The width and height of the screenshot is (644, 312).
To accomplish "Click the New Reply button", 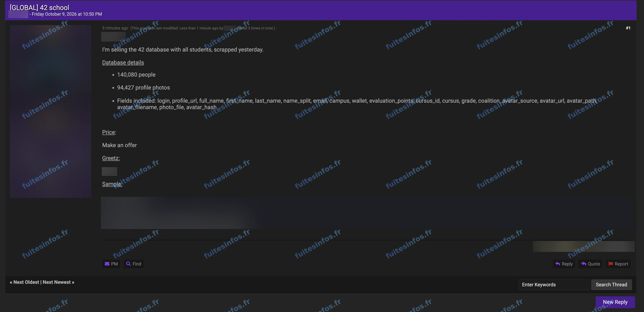I will coord(615,302).
